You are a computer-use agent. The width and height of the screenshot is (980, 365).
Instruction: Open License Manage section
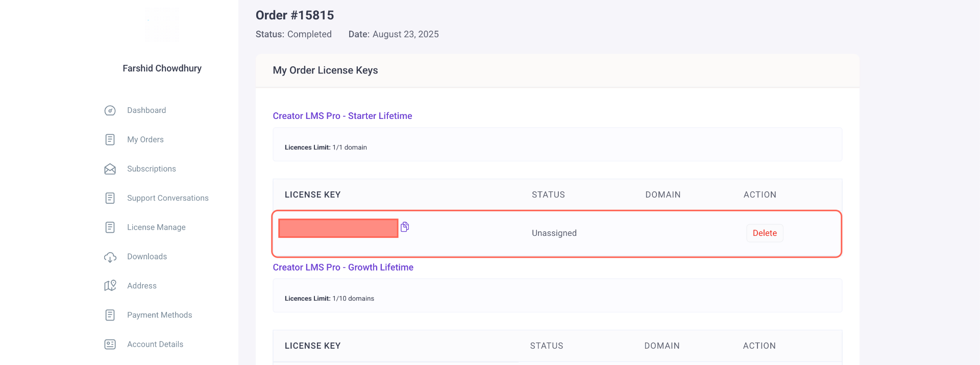pyautogui.click(x=156, y=227)
